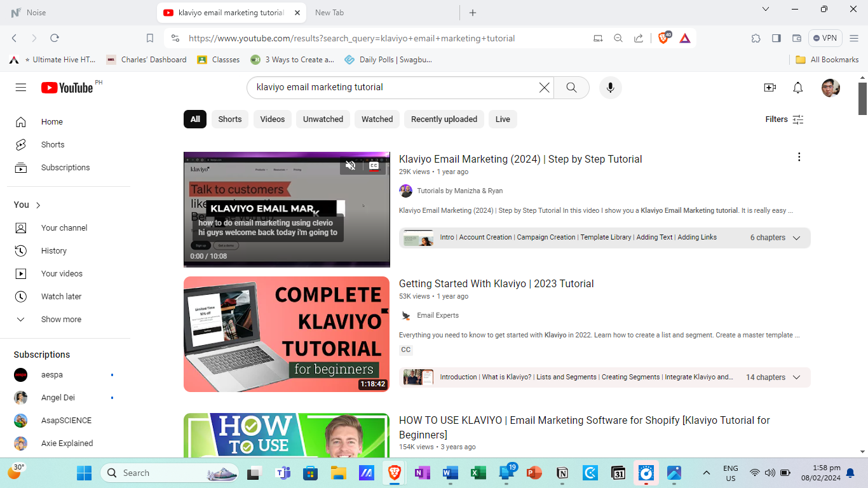Open the All Bookmarks folder
This screenshot has height=488, width=868.
coord(827,60)
